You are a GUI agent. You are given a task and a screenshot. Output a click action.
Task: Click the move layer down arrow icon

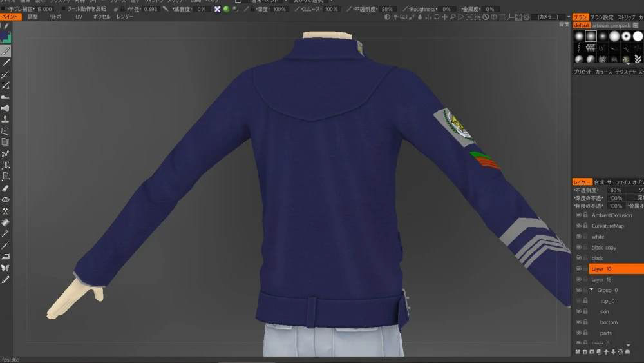tap(613, 352)
